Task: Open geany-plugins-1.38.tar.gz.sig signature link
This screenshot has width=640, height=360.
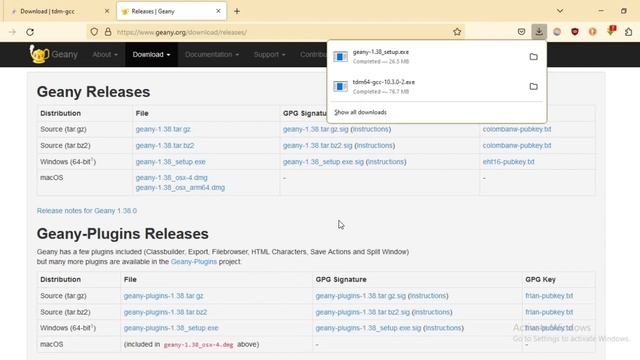Action: 360,296
